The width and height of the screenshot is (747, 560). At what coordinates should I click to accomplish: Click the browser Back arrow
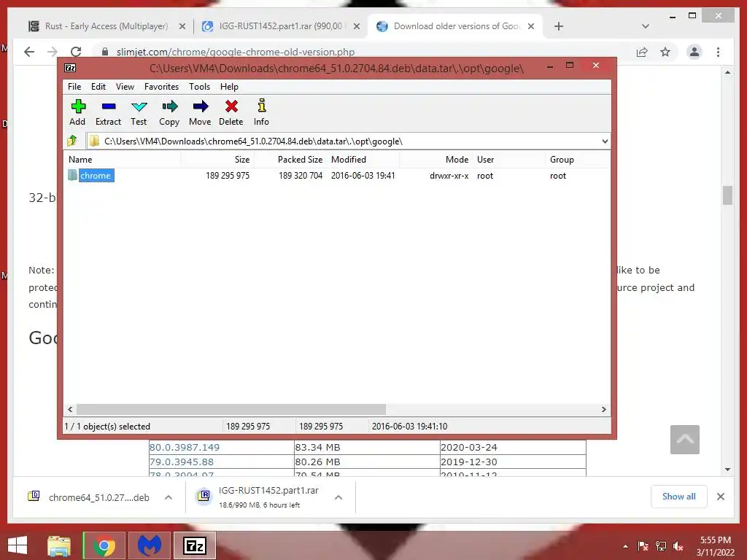tap(29, 52)
